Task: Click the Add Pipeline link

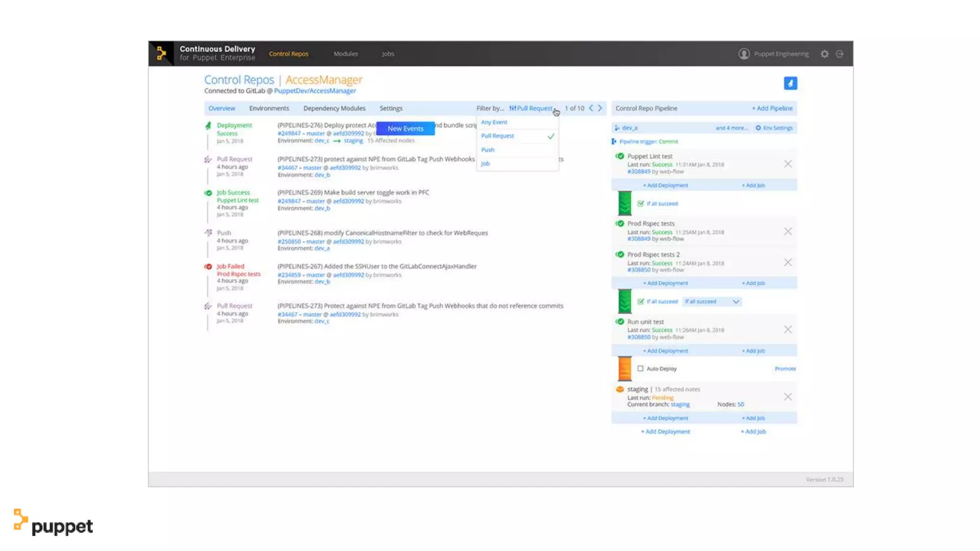Action: [772, 109]
